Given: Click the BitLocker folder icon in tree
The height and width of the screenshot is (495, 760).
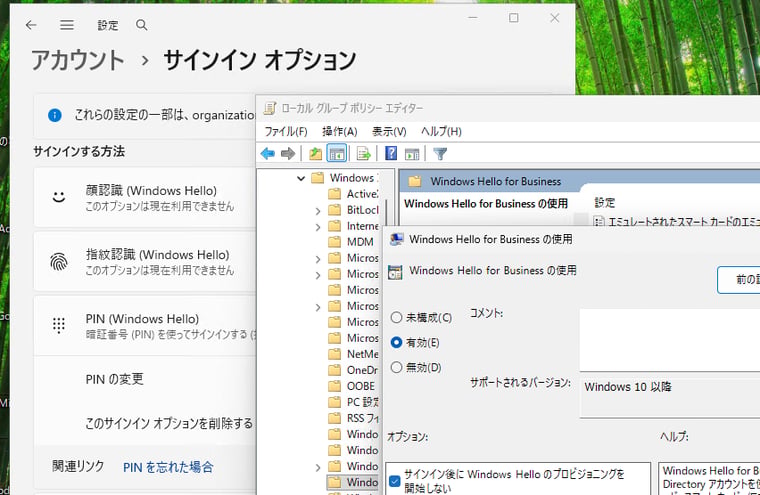Looking at the screenshot, I should tap(334, 210).
